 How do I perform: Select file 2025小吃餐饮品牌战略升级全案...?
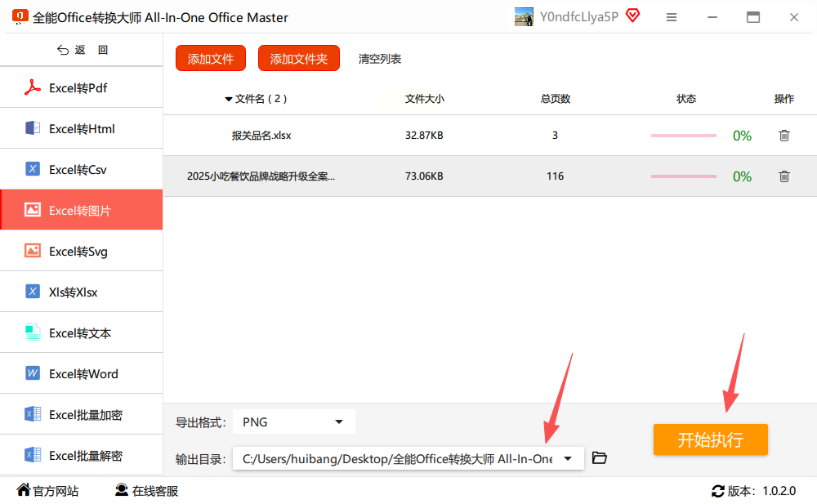261,176
